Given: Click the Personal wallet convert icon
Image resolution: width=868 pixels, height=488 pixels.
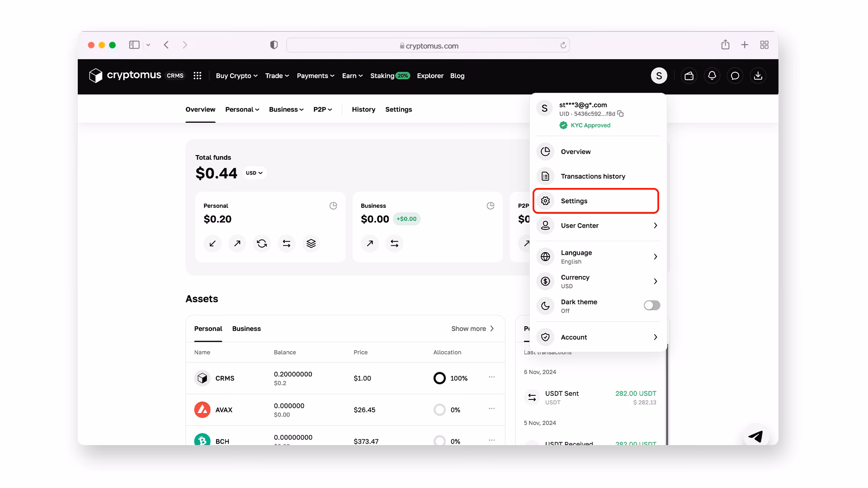Looking at the screenshot, I should pyautogui.click(x=262, y=244).
